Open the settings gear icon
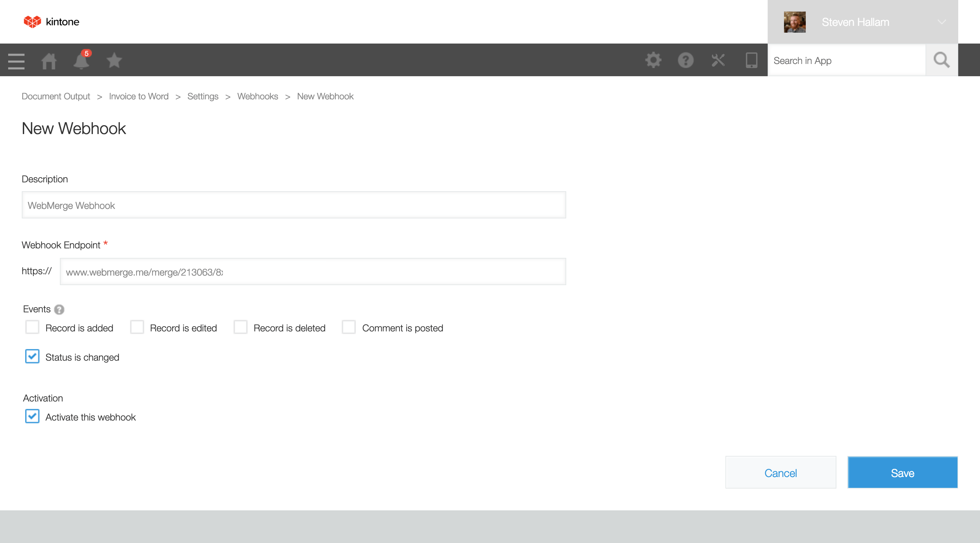 tap(653, 60)
